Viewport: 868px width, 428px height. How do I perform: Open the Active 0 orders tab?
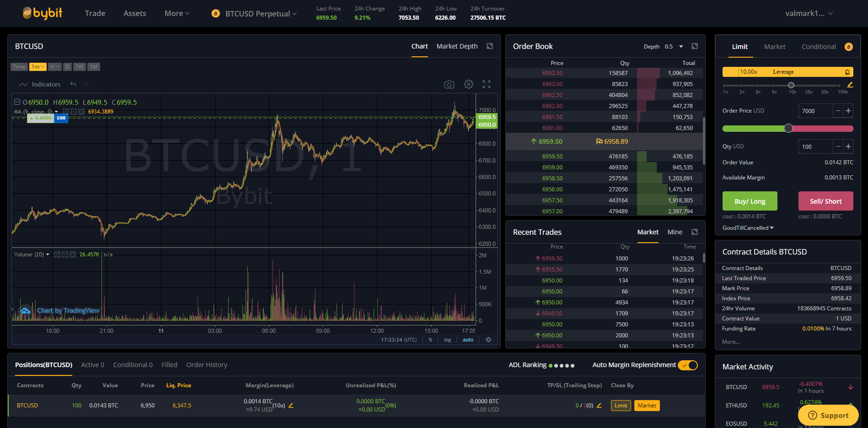[x=92, y=365]
